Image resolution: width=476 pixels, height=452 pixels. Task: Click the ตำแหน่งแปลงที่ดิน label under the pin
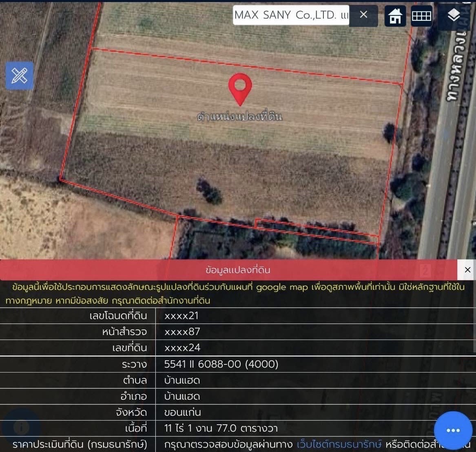coord(239,117)
